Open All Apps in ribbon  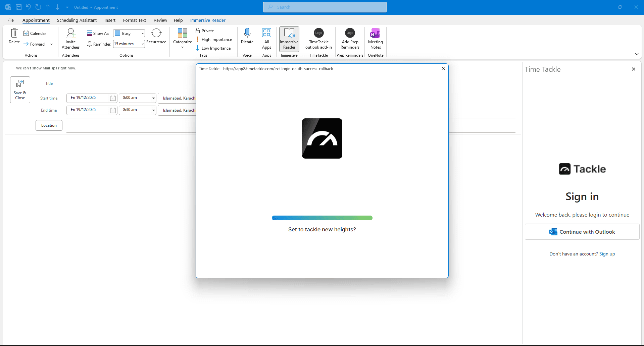(x=267, y=39)
